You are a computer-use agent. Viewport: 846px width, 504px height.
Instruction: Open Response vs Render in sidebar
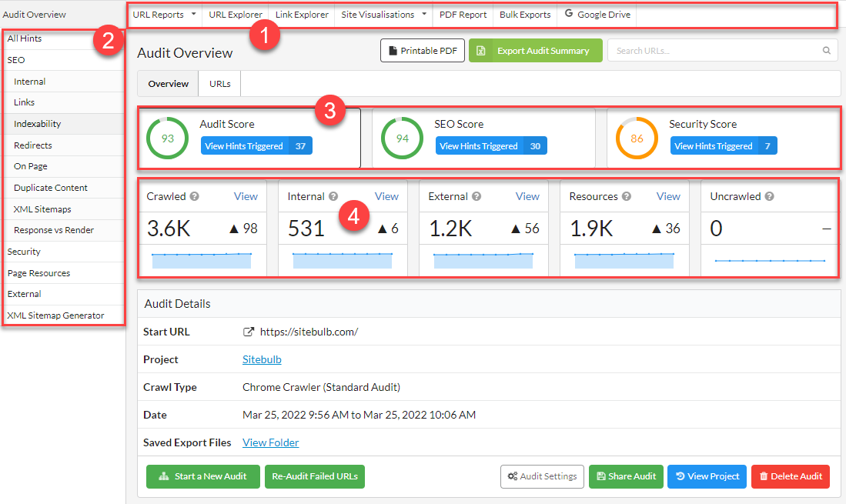coord(64,230)
